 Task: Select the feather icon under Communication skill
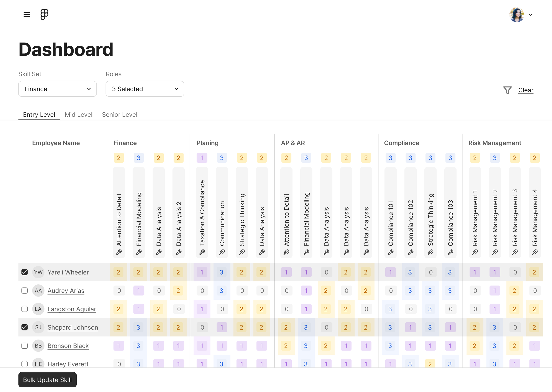click(x=222, y=252)
